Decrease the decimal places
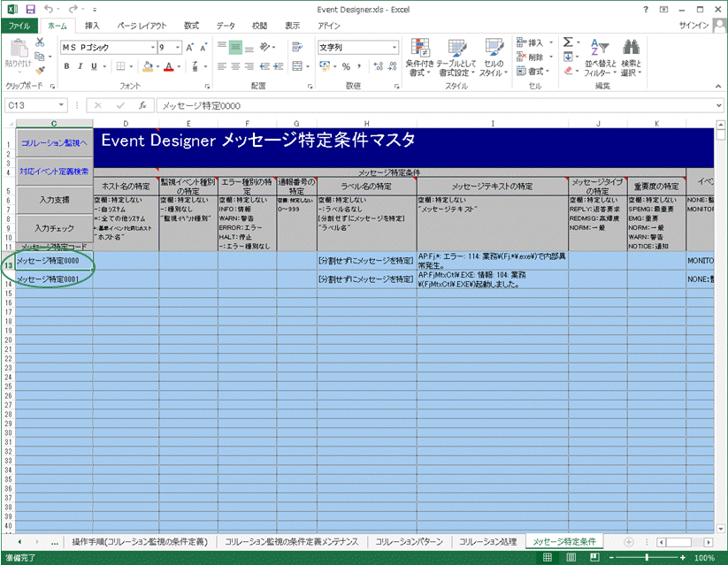This screenshot has height=565, width=728. click(393, 66)
